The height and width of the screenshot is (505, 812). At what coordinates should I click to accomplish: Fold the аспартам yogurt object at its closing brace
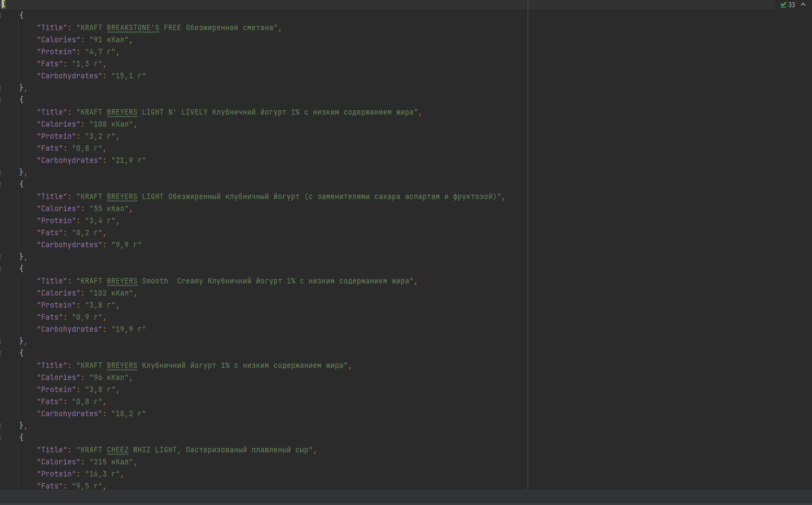(1, 257)
